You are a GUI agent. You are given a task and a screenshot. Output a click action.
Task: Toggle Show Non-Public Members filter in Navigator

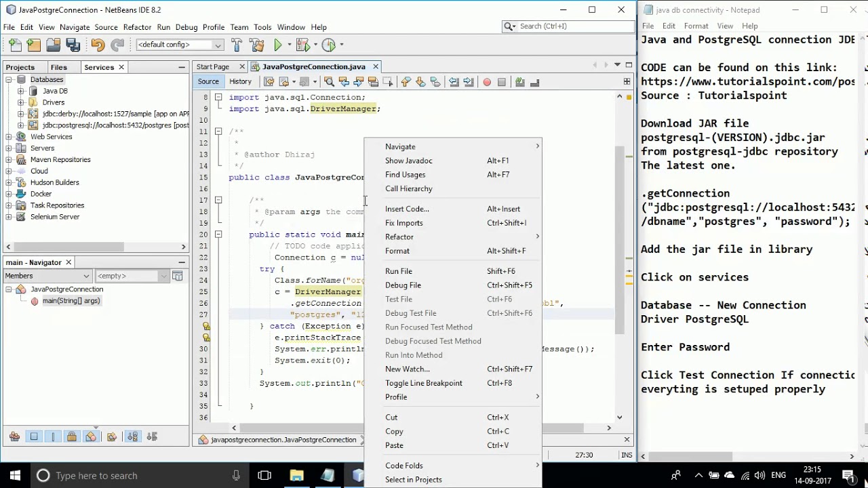[72, 436]
